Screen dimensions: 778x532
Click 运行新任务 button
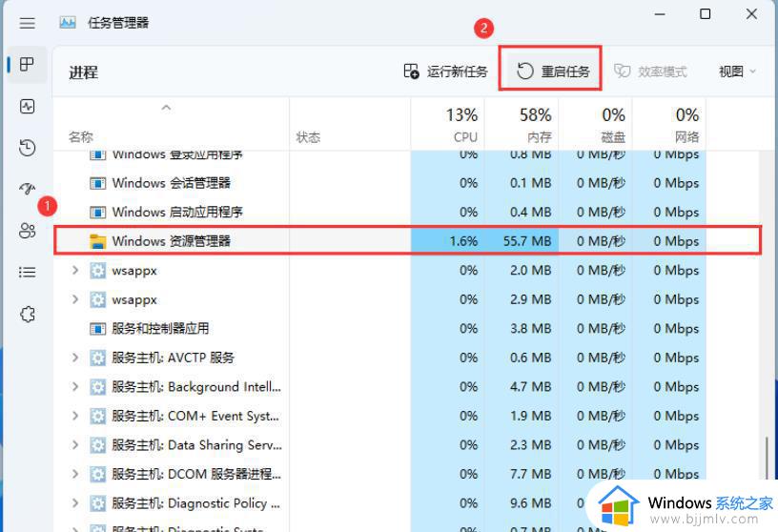click(445, 72)
